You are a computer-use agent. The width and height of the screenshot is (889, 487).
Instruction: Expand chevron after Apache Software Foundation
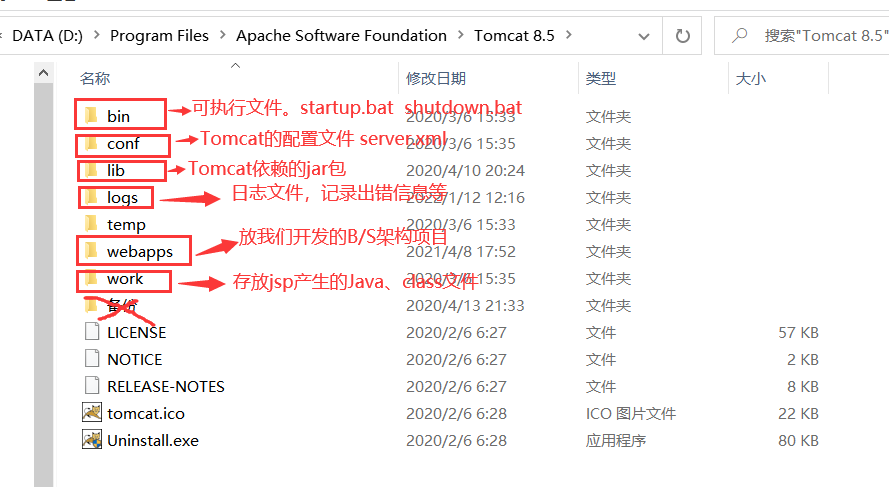(x=461, y=35)
